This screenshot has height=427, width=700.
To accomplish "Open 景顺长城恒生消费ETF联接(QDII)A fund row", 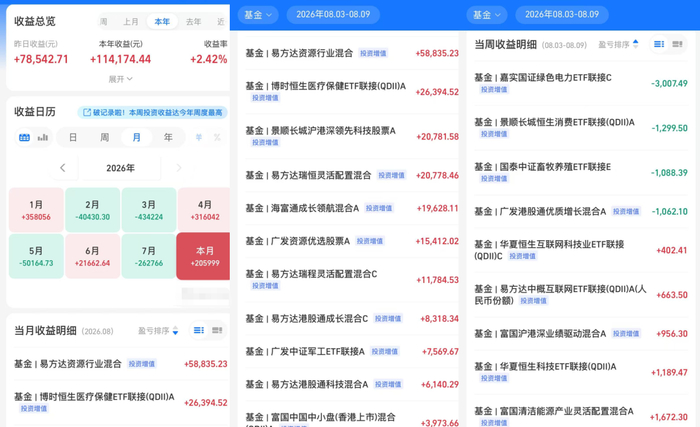I will point(581,128).
